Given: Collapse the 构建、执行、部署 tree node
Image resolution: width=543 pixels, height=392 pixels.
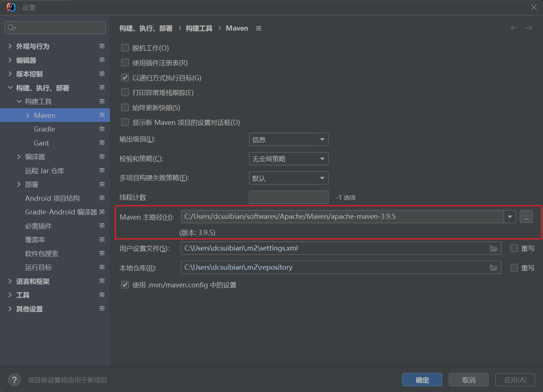Looking at the screenshot, I should 10,88.
